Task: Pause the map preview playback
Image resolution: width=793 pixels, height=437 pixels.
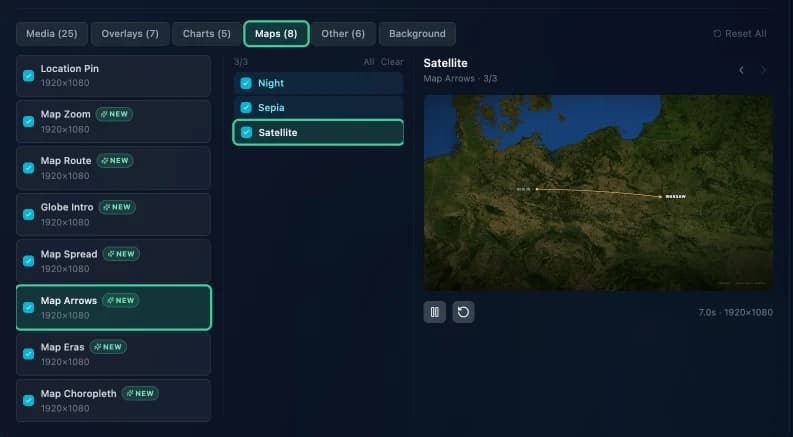Action: coord(434,312)
